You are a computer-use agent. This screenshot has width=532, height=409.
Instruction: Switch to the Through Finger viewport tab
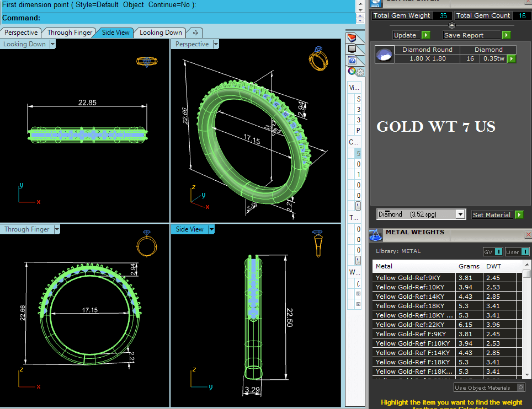click(x=70, y=33)
